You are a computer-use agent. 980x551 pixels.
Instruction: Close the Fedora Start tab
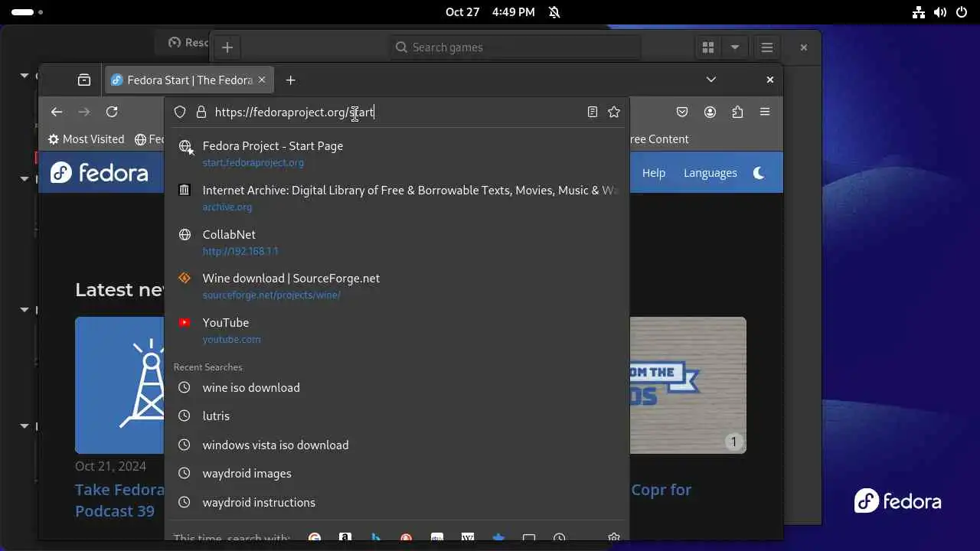262,80
